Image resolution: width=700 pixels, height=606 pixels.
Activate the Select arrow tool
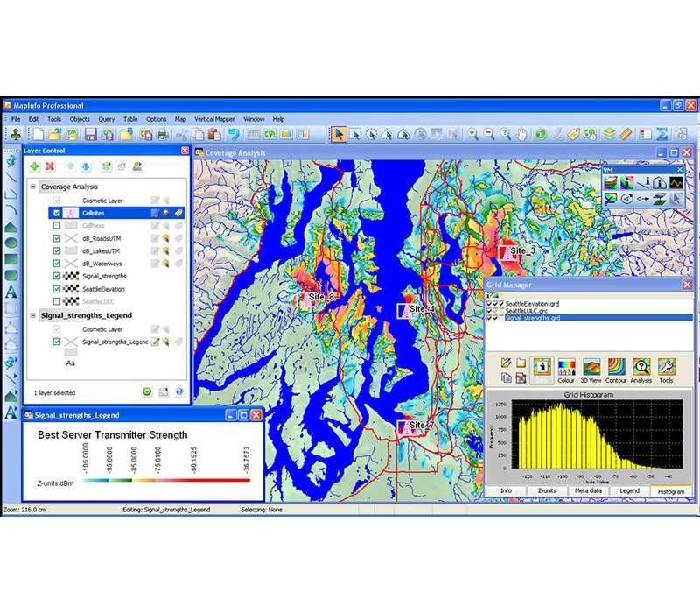339,134
